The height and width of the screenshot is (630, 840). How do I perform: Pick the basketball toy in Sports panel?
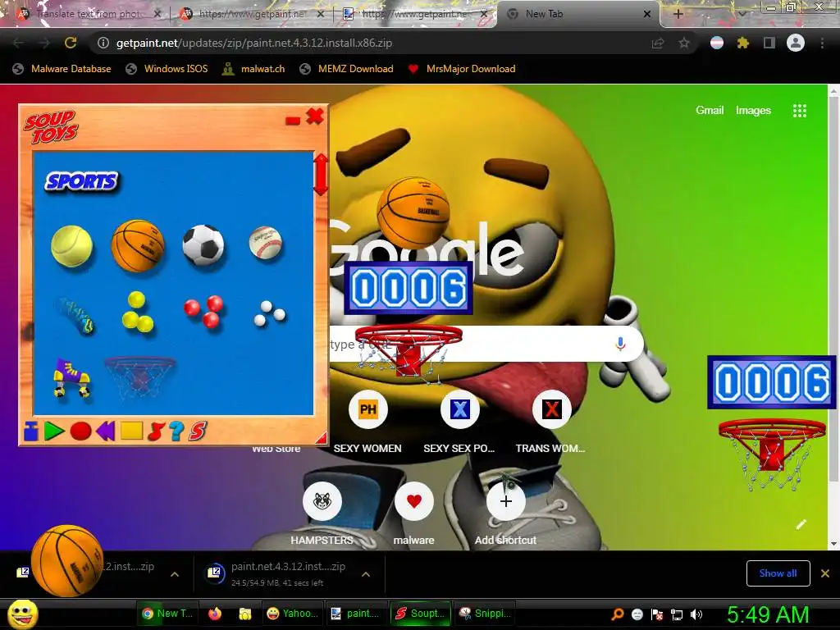point(138,245)
